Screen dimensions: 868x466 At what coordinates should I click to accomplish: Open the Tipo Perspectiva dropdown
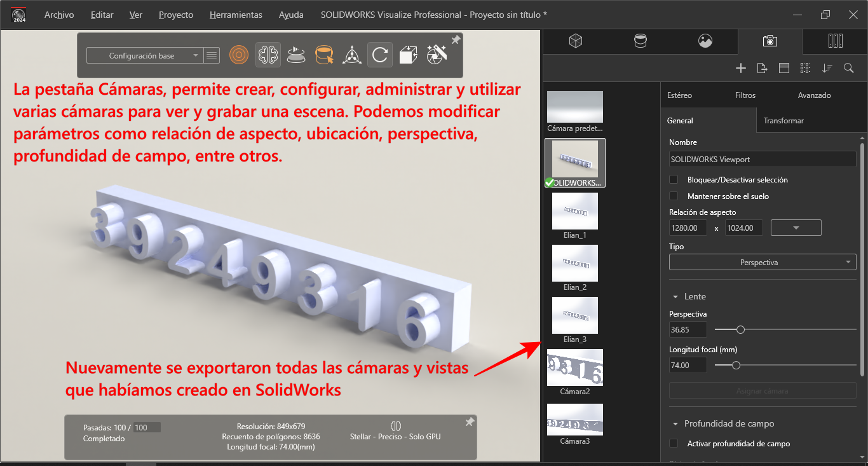[763, 263]
